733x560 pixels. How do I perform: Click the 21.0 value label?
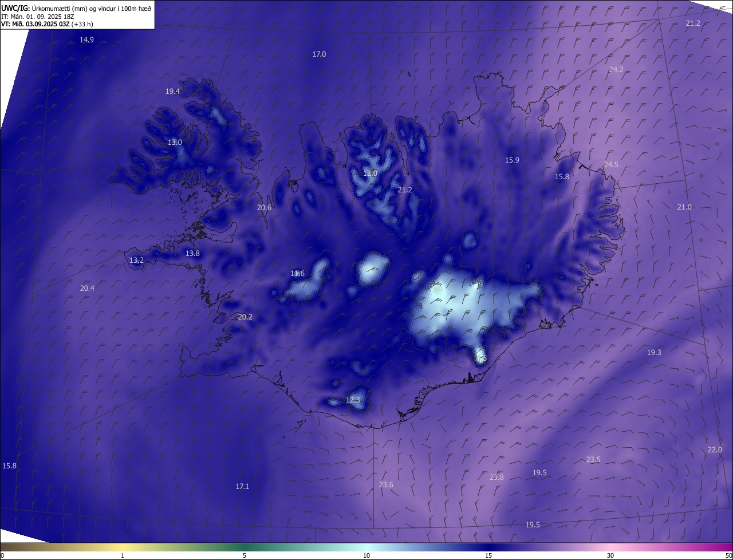click(x=684, y=207)
